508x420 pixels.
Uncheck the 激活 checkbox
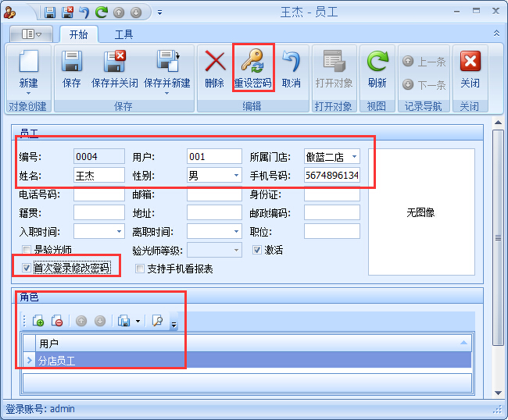click(x=257, y=250)
